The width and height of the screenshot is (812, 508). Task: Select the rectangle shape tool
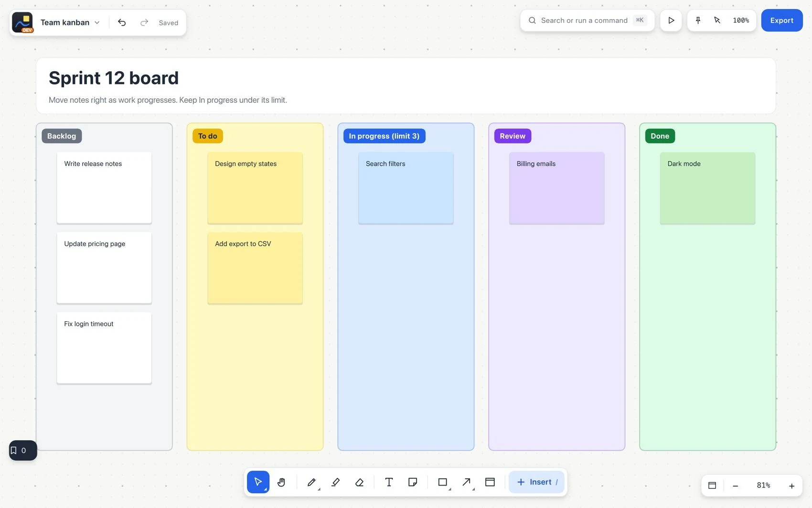pyautogui.click(x=443, y=482)
